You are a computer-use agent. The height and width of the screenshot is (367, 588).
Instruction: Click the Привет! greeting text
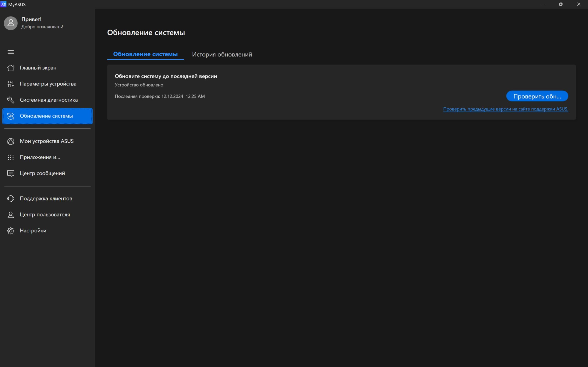click(31, 19)
